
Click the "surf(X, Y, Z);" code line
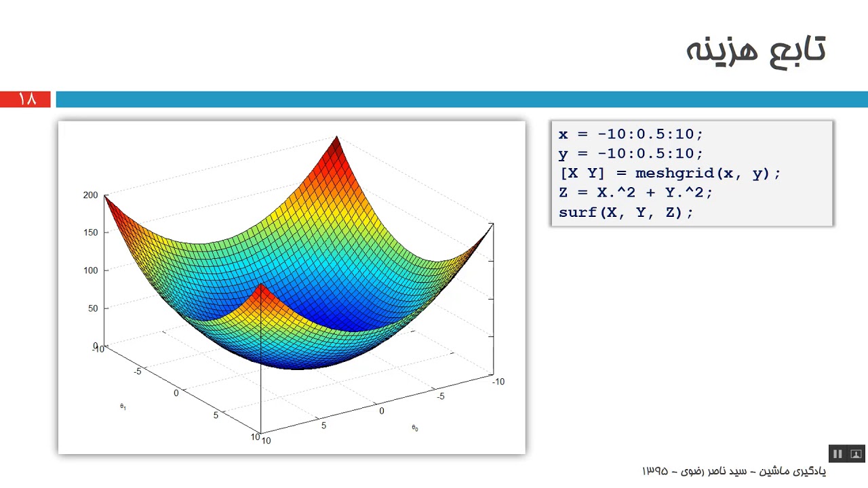click(x=626, y=212)
